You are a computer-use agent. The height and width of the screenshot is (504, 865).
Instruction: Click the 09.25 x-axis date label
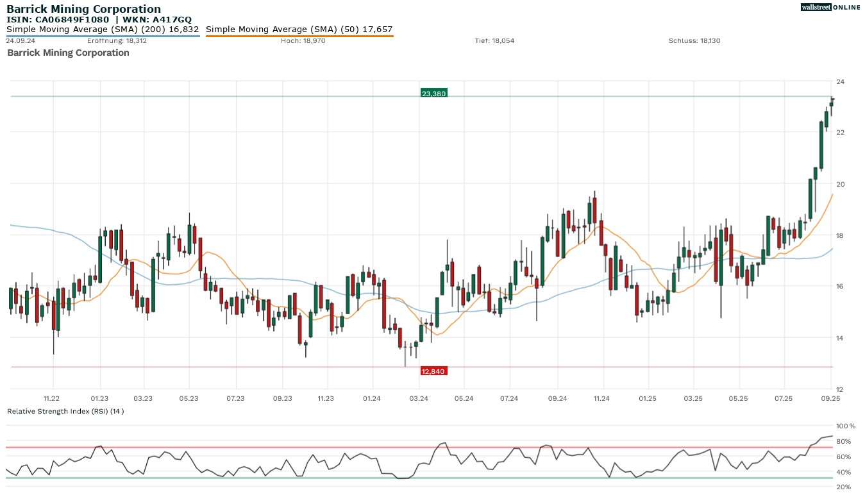click(x=831, y=398)
